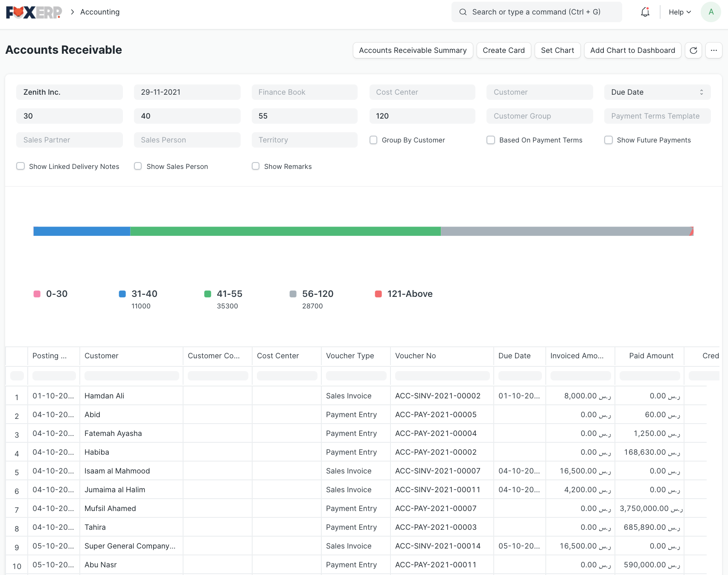
Task: Open the Due Date ageing select
Action: (x=657, y=92)
